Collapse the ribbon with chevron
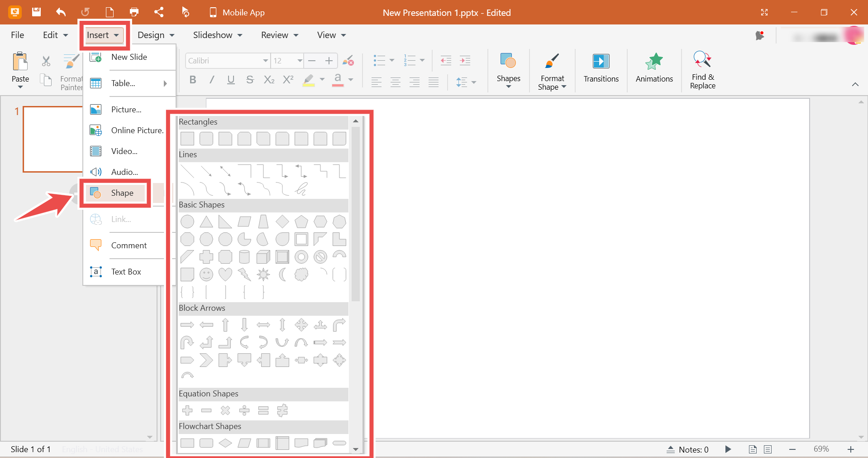The image size is (868, 458). click(x=855, y=84)
